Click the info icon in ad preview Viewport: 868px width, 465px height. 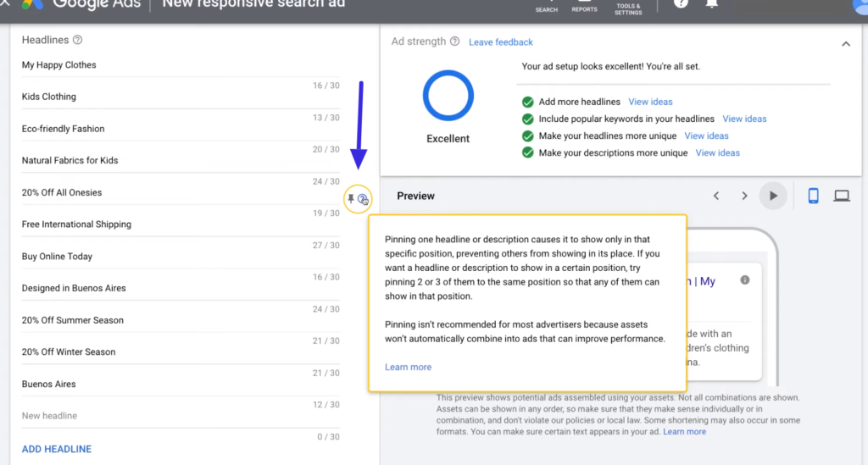tap(745, 280)
